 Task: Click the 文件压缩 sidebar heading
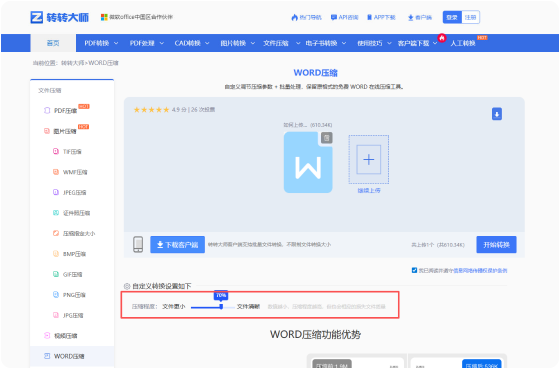point(50,90)
